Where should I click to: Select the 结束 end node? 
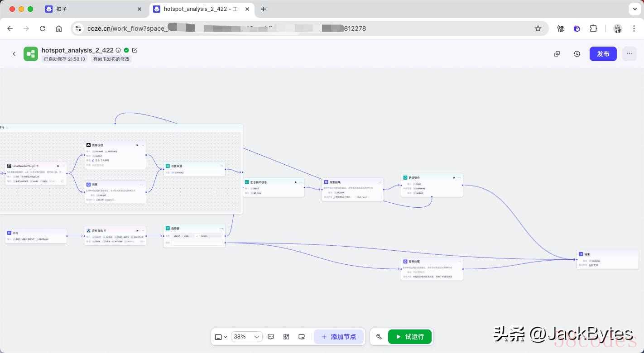(x=607, y=255)
